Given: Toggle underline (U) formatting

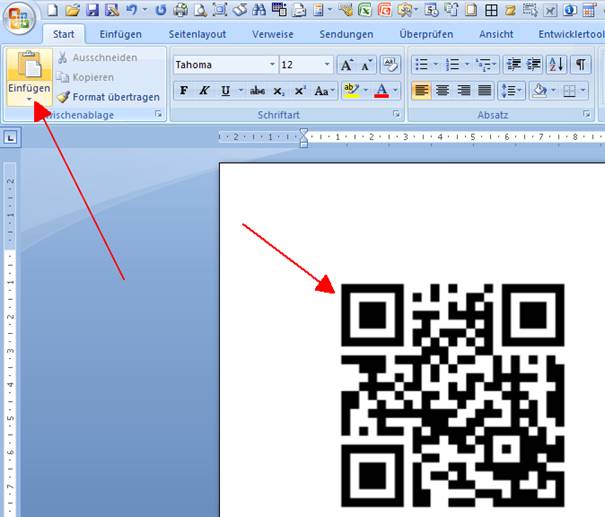Looking at the screenshot, I should 225,91.
